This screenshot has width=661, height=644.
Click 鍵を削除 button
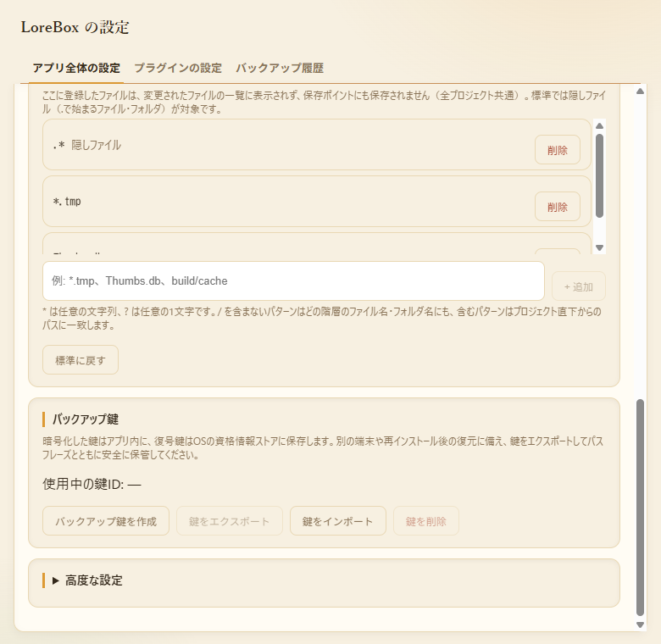(425, 521)
